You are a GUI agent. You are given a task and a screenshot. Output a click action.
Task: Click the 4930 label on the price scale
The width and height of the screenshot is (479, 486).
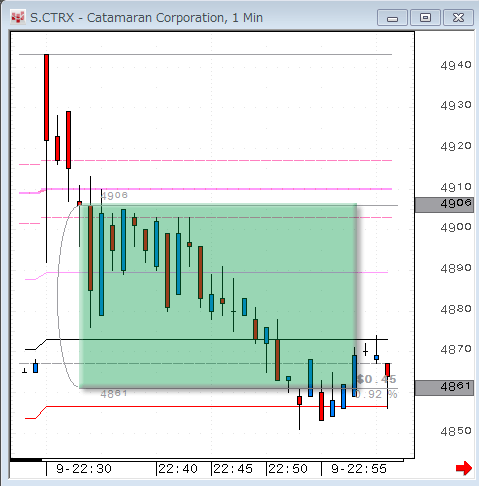(456, 106)
